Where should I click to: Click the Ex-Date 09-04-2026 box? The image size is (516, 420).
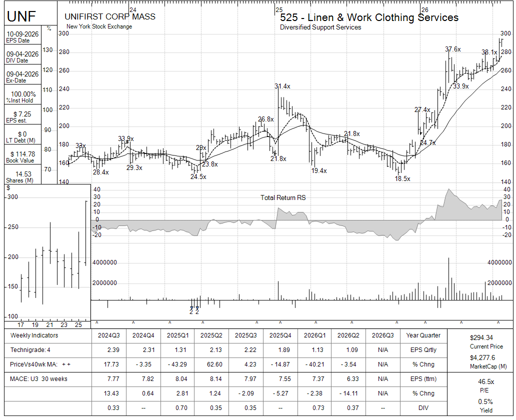22,74
